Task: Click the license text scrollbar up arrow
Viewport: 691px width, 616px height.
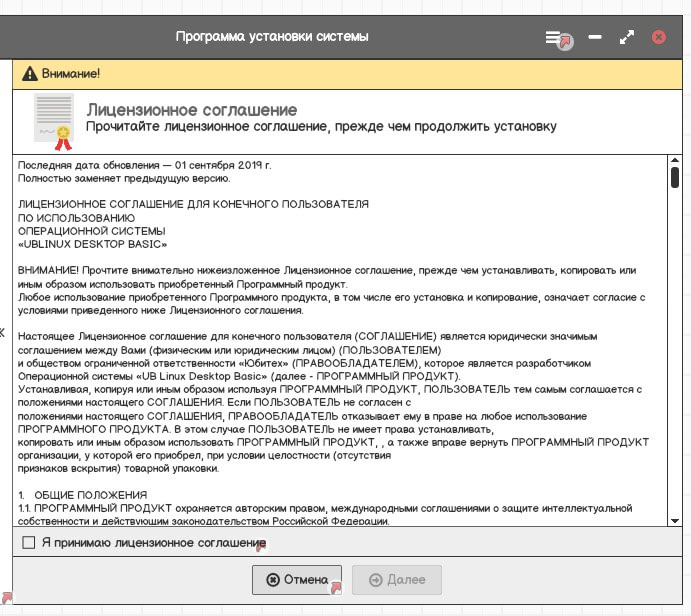Action: (x=675, y=160)
